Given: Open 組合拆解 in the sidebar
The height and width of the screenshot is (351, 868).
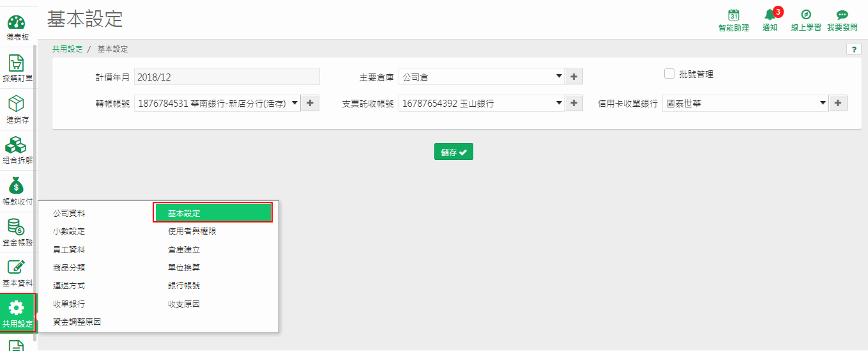Looking at the screenshot, I should [x=17, y=150].
